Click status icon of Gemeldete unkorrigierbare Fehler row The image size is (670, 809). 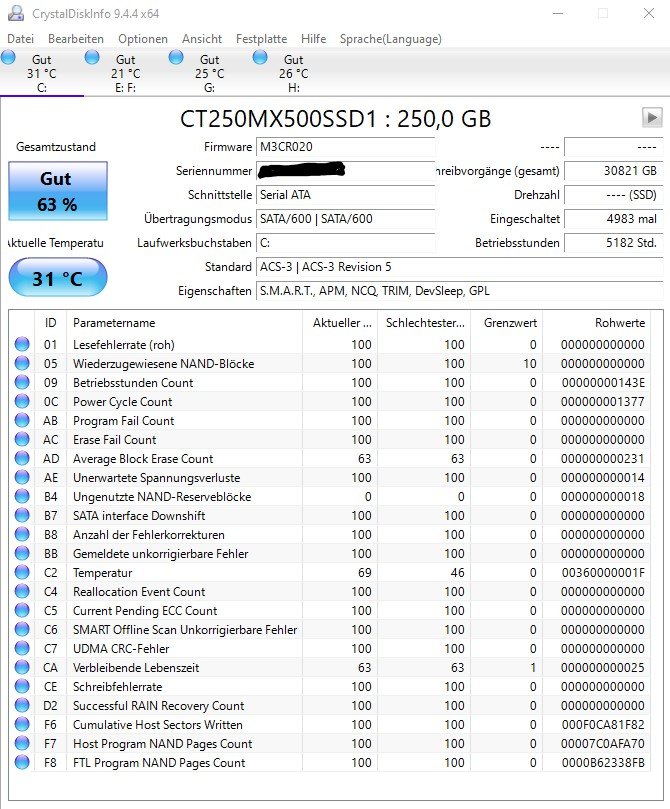coord(22,553)
